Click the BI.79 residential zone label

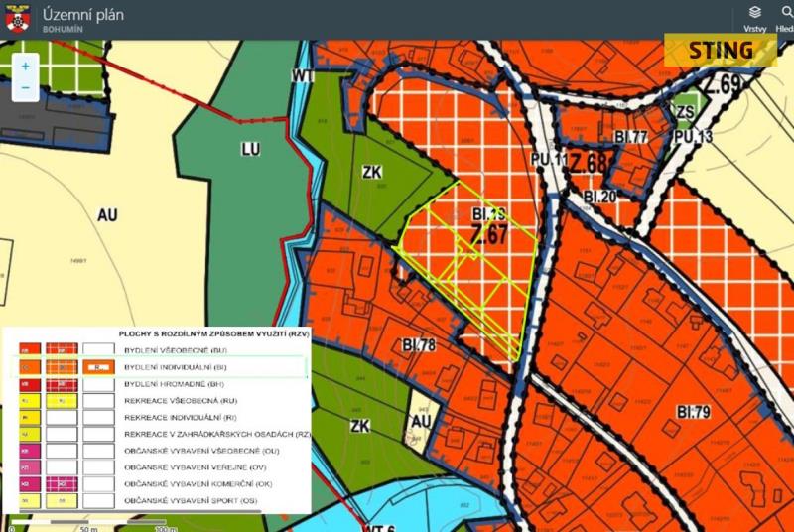coord(694,412)
